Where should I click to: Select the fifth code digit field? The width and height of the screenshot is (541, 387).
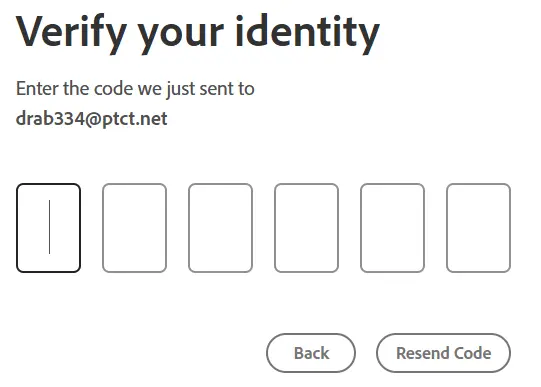pos(392,228)
